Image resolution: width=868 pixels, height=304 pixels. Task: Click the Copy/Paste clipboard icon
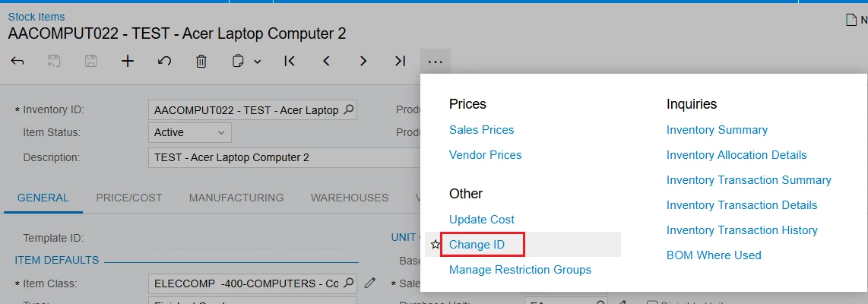(238, 61)
